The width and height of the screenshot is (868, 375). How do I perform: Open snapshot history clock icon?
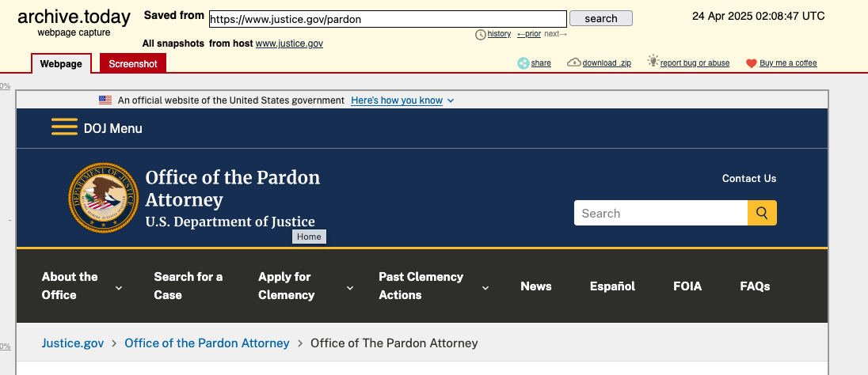coord(480,34)
